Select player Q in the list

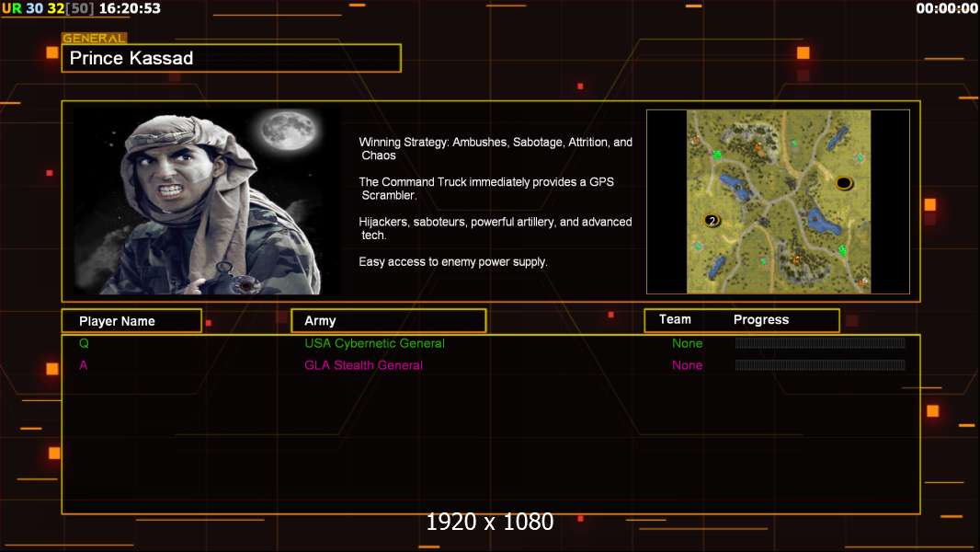tap(84, 343)
